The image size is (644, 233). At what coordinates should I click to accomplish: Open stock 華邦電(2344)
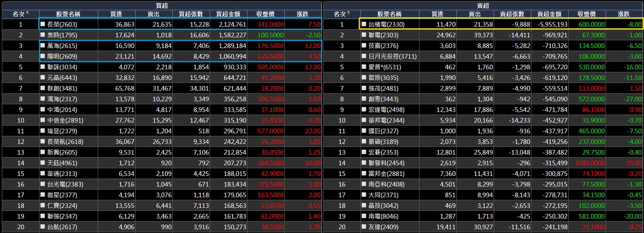pyautogui.click(x=386, y=120)
